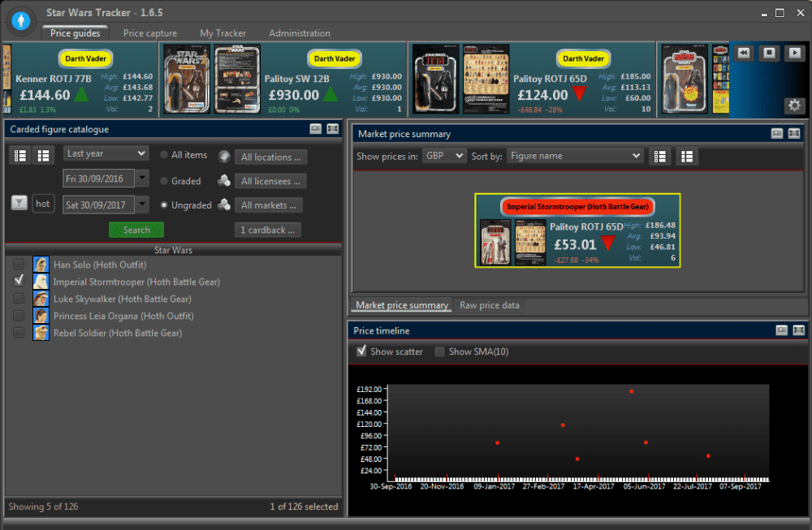Select the Ungraded radio button
Viewport: 812px width, 530px height.
point(164,205)
